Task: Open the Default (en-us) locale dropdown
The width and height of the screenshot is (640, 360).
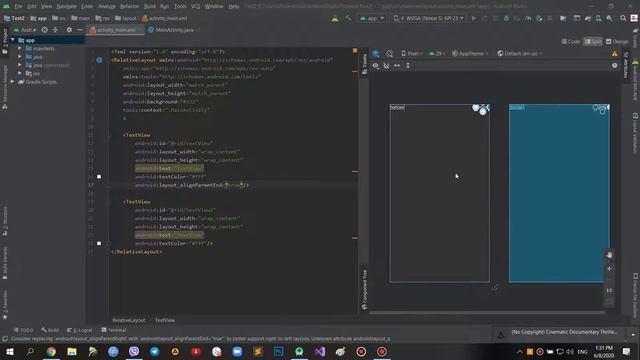Action: 520,53
